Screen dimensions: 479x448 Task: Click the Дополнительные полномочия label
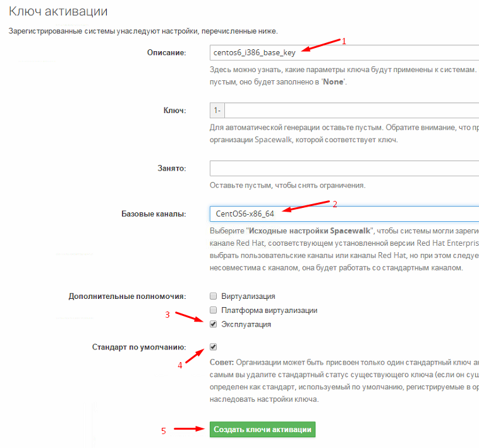coord(126,296)
